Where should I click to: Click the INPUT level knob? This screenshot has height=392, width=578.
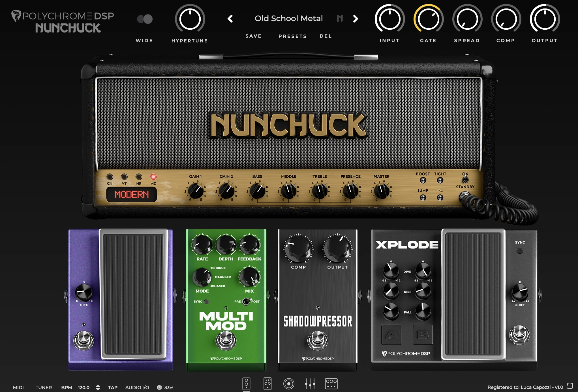coord(390,19)
